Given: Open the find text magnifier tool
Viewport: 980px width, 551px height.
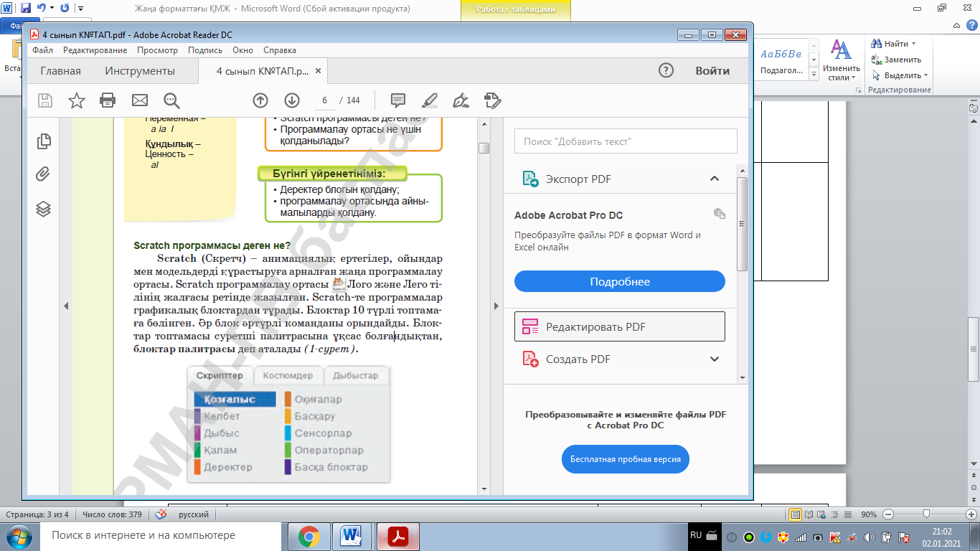Looking at the screenshot, I should pyautogui.click(x=171, y=100).
